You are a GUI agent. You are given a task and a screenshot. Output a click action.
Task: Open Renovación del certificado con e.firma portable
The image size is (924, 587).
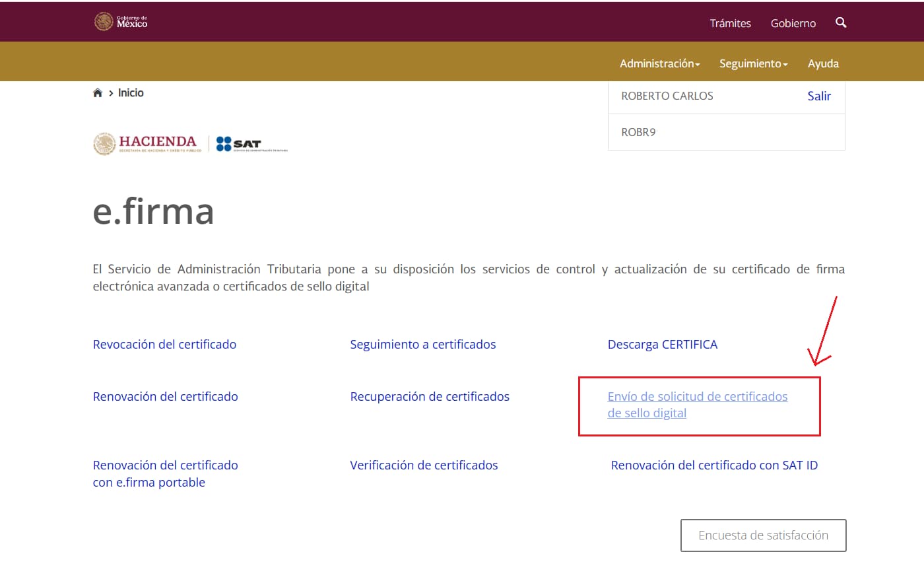coord(166,474)
